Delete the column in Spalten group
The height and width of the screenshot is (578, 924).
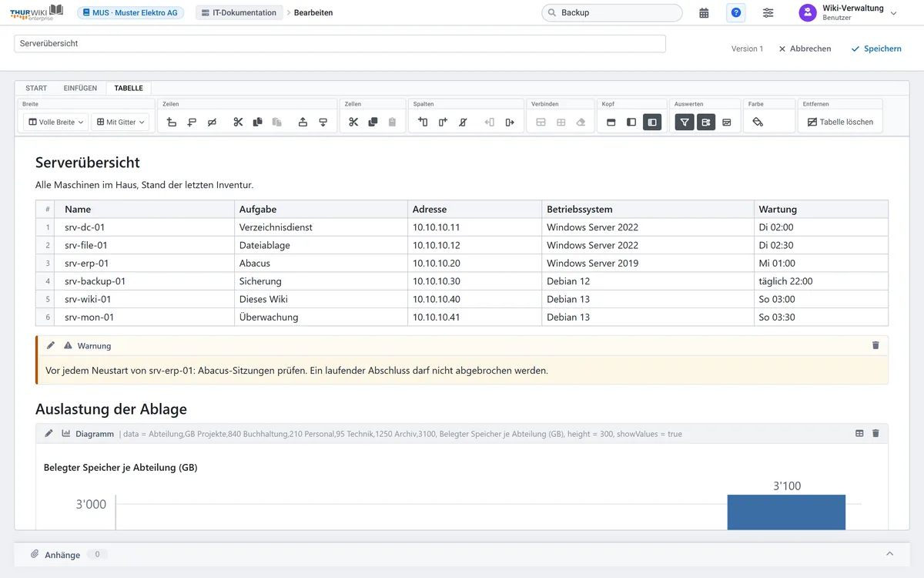tap(463, 122)
